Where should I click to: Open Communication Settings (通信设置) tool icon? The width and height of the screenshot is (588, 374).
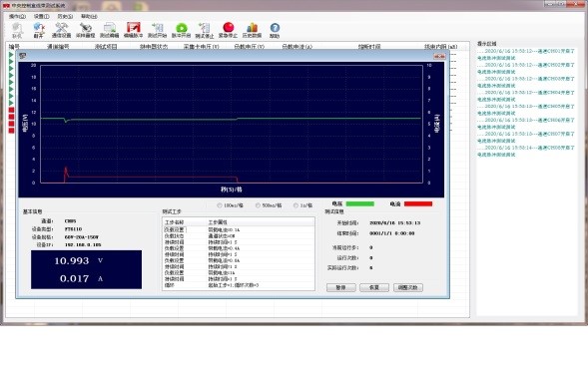(61, 30)
